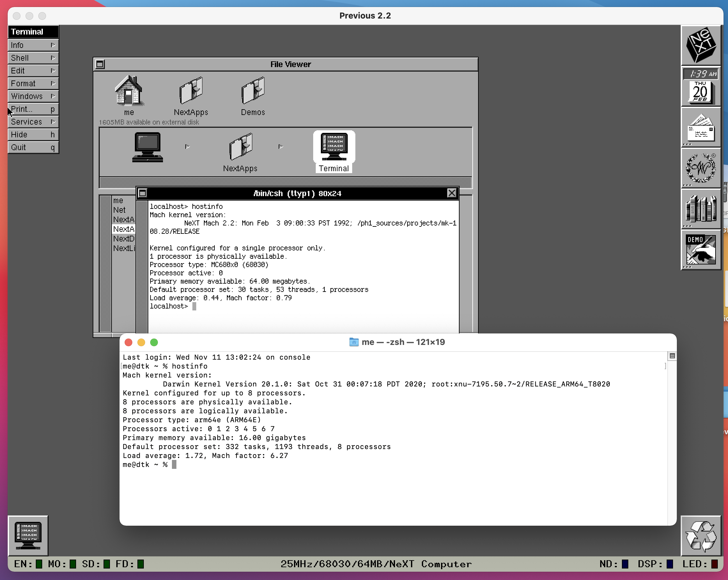728x580 pixels.
Task: Click the NeXT cube dock icon
Action: 701,45
